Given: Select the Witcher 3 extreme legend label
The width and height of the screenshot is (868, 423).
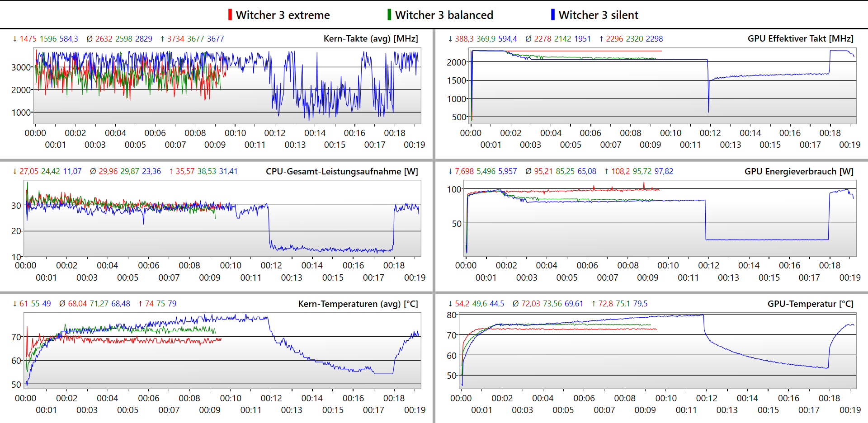Looking at the screenshot, I should click(x=283, y=15).
